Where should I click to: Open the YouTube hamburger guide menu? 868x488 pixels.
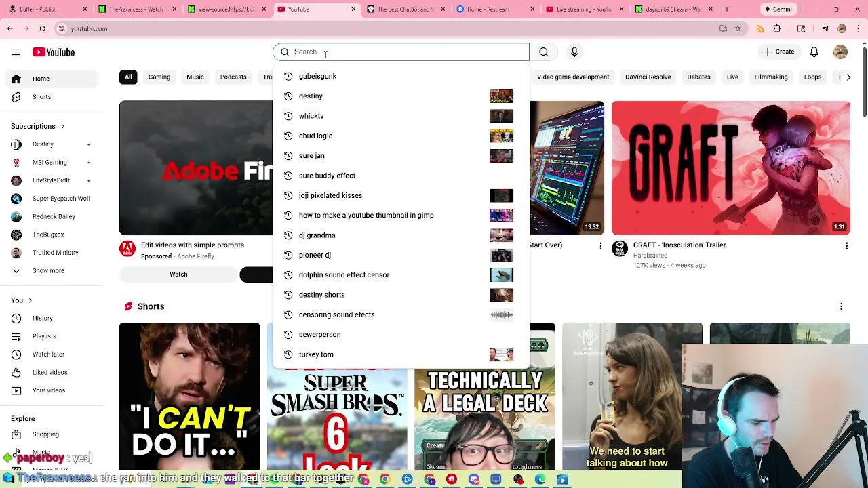(x=16, y=52)
